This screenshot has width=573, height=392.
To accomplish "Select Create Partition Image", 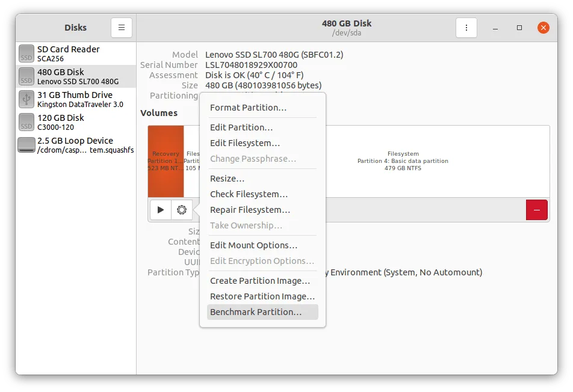I will (x=260, y=280).
